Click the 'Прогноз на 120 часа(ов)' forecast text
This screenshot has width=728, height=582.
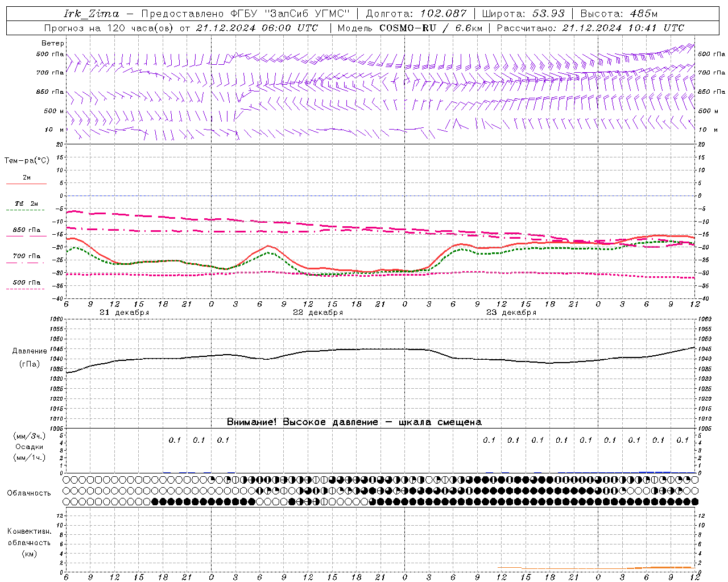tap(109, 28)
